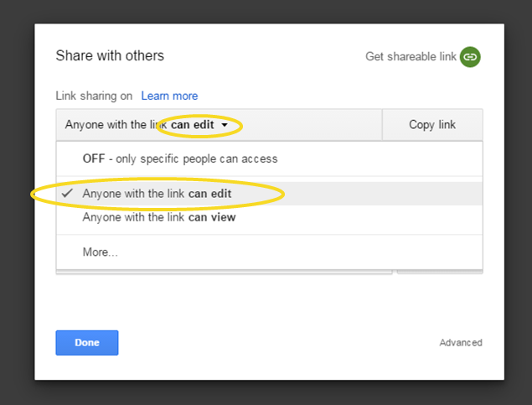The height and width of the screenshot is (405, 532).
Task: Click the caret arrow after "can edit"
Action: coord(225,126)
